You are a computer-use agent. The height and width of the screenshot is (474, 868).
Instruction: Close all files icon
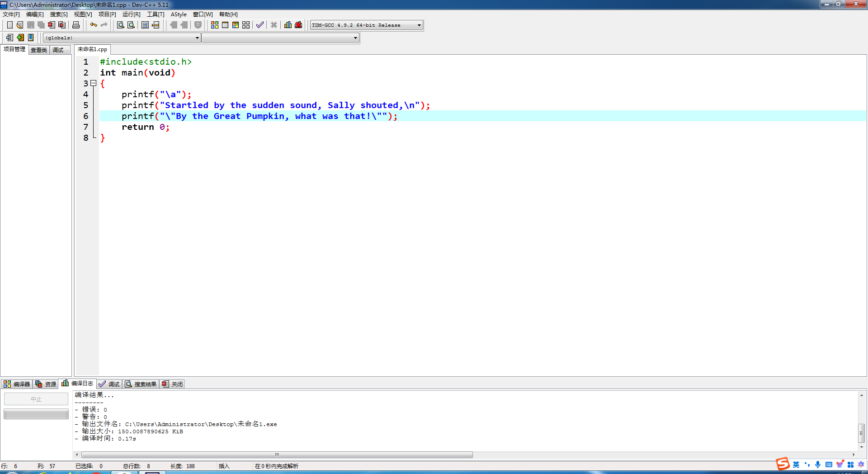tap(62, 25)
